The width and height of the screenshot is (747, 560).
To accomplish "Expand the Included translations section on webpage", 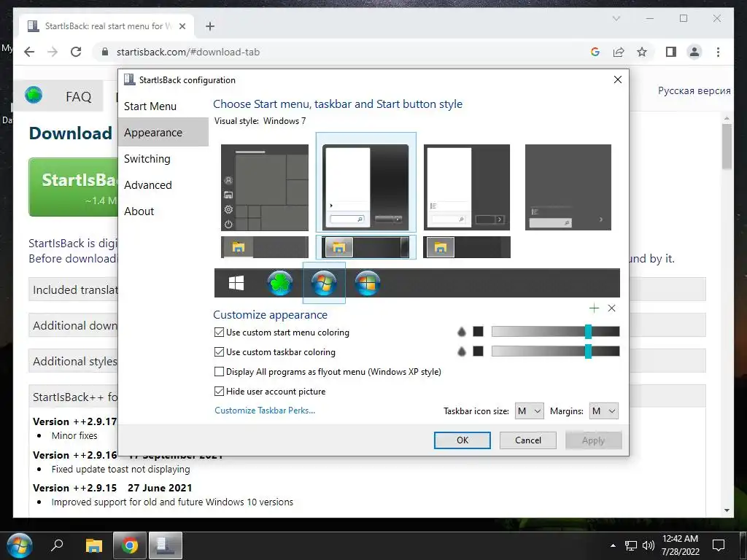I will click(x=75, y=289).
